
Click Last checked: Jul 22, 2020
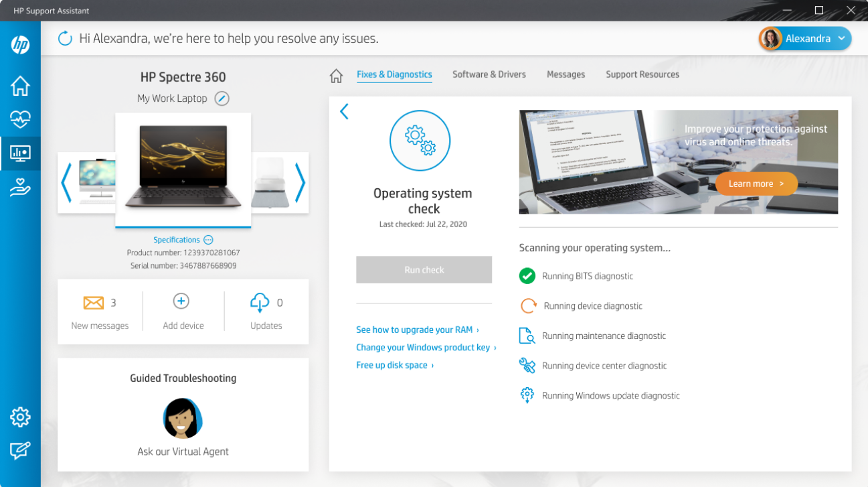tap(423, 224)
